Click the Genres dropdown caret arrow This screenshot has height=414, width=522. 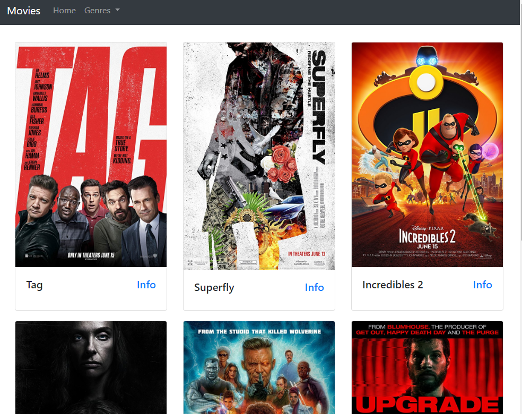pos(117,10)
